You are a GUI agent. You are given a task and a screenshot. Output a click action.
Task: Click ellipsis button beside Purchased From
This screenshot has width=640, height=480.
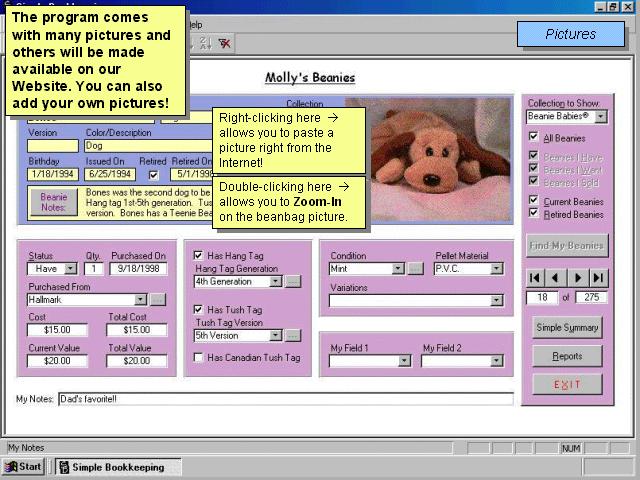pyautogui.click(x=157, y=299)
